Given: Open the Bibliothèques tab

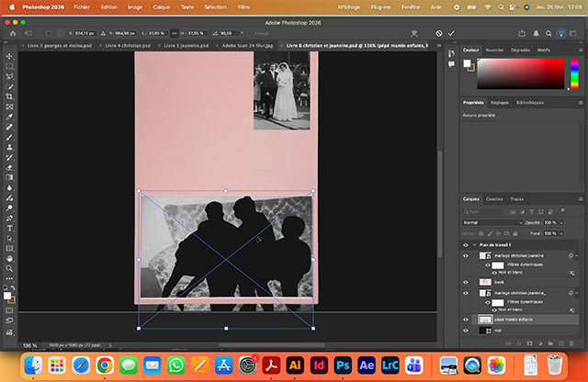Looking at the screenshot, I should click(x=529, y=103).
